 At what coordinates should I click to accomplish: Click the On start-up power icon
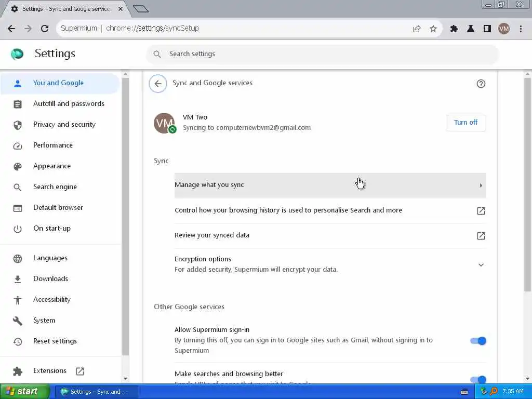coord(18,229)
